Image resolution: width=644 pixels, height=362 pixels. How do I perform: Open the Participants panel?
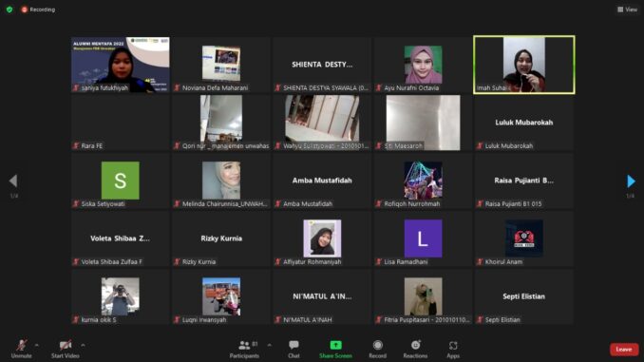[244, 349]
